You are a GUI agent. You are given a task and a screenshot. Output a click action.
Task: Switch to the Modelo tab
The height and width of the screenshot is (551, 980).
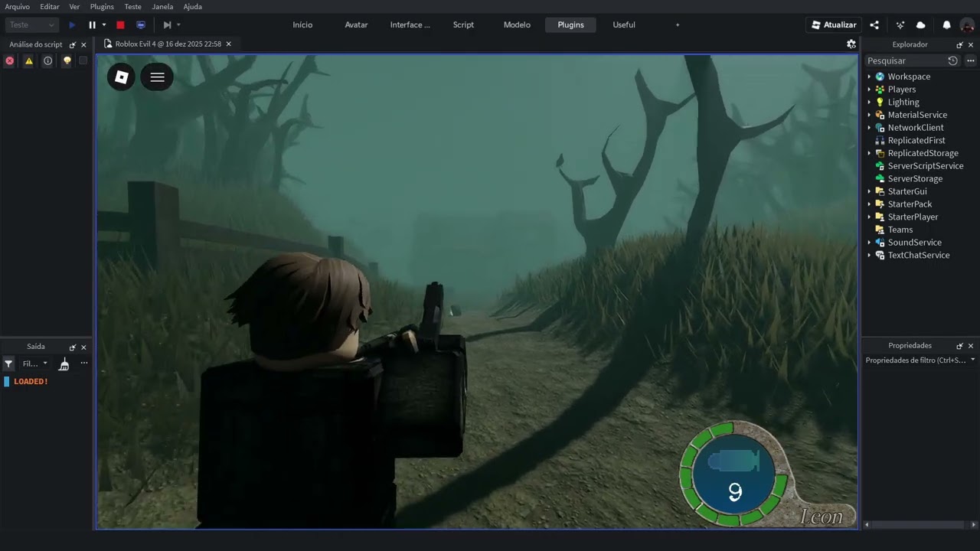[x=517, y=25]
